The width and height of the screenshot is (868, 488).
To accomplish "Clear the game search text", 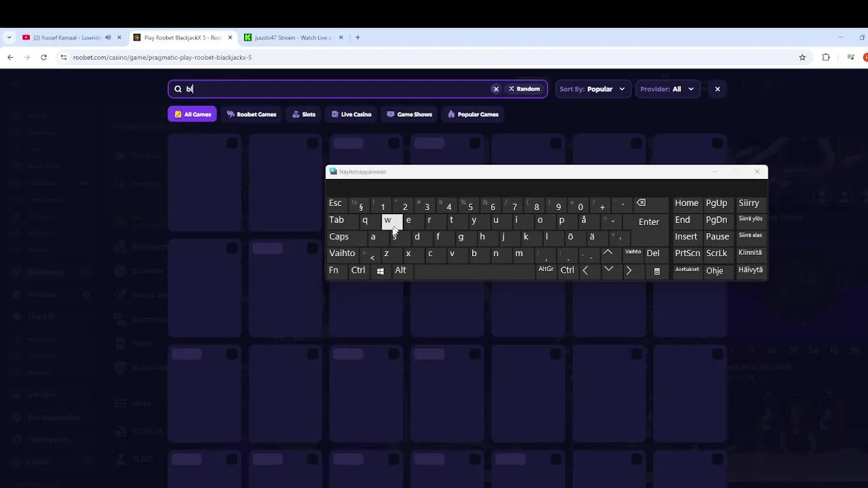I will tap(496, 89).
